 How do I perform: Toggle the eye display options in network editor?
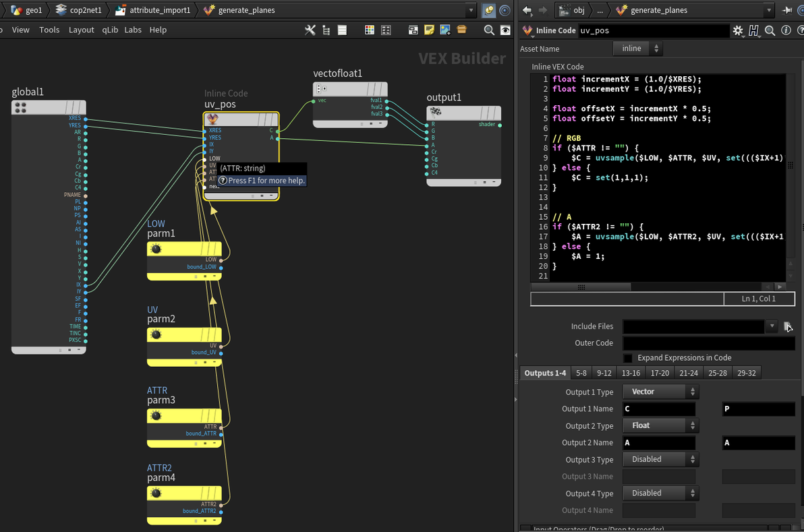505,30
